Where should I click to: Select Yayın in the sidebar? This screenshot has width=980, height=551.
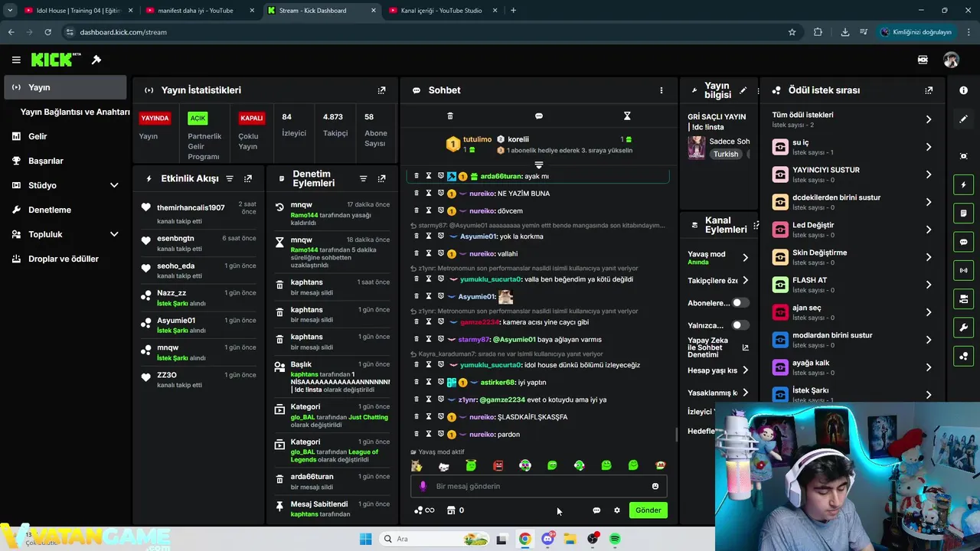click(65, 87)
